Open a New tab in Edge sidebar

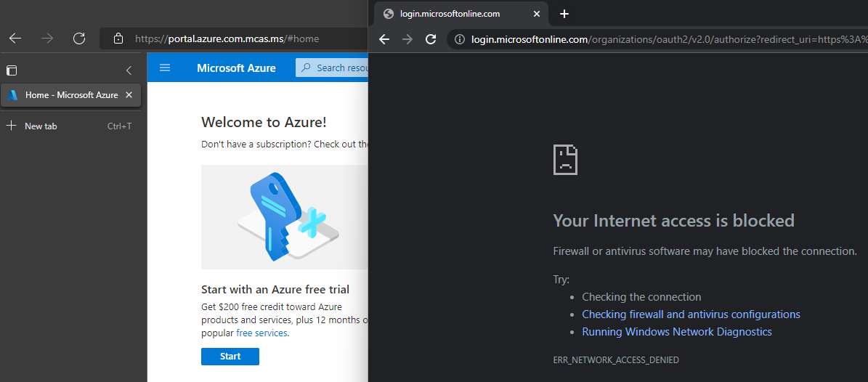pos(70,126)
